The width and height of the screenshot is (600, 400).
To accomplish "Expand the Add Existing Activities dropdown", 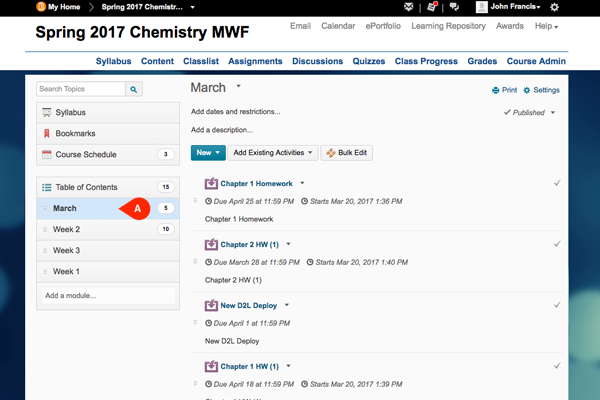I will click(273, 153).
